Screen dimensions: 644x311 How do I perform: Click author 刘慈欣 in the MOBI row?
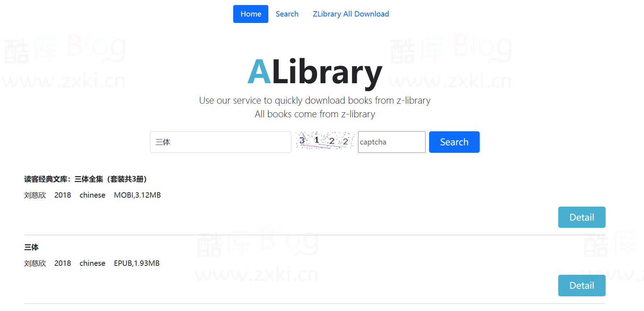(x=35, y=195)
